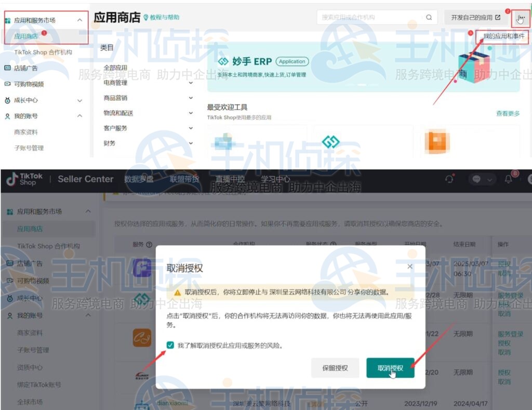Click the headset customer service icon

(448, 179)
